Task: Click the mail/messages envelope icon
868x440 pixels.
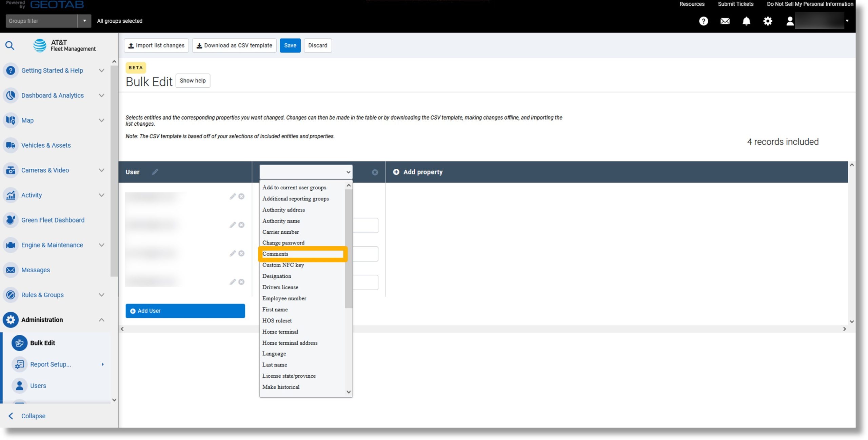Action: [x=725, y=21]
